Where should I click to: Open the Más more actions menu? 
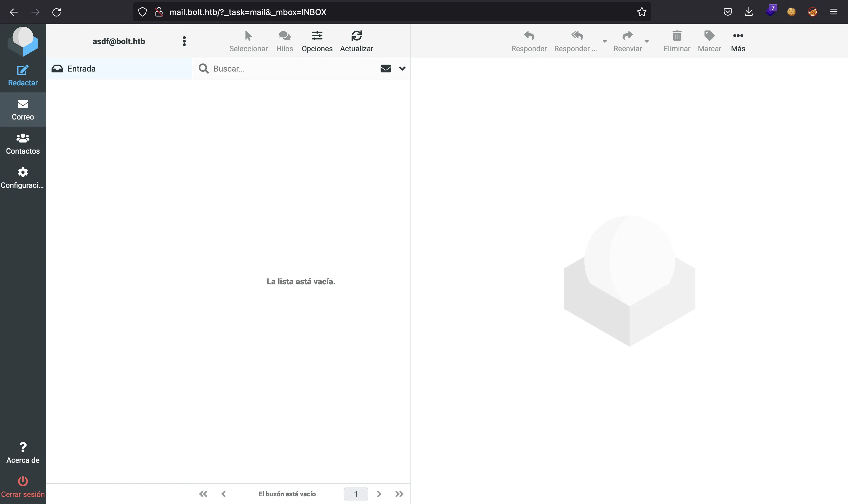pyautogui.click(x=738, y=41)
